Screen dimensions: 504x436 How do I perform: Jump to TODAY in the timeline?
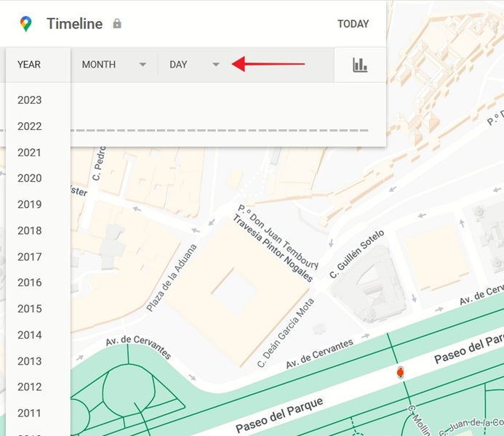[353, 24]
